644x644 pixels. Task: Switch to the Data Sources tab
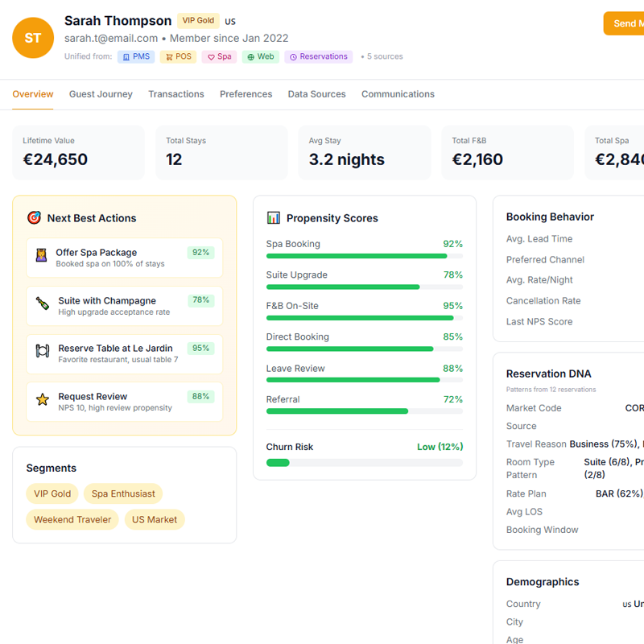[316, 94]
